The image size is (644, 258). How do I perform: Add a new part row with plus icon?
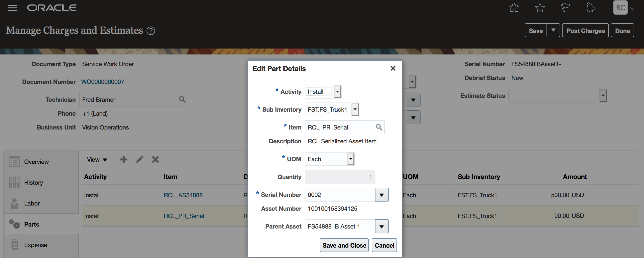(124, 159)
